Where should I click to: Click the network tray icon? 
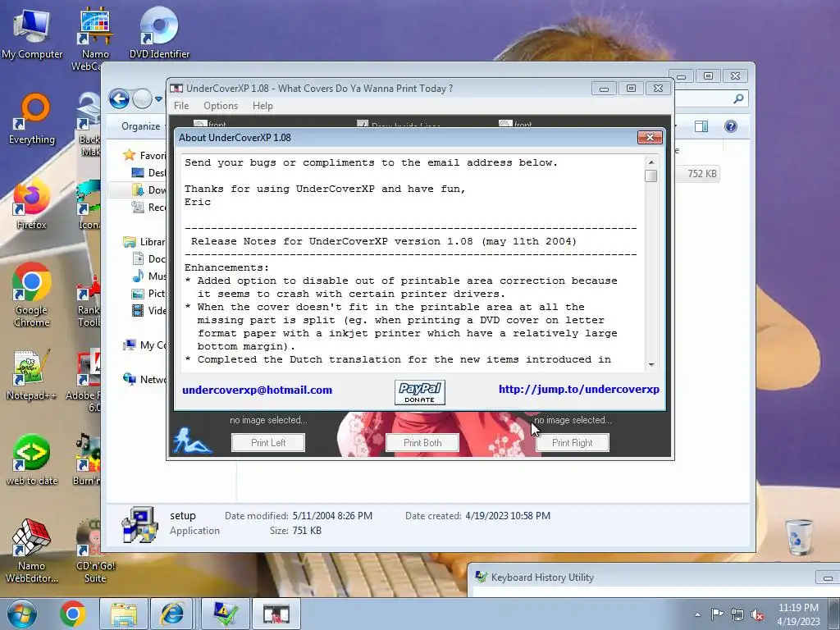737,614
